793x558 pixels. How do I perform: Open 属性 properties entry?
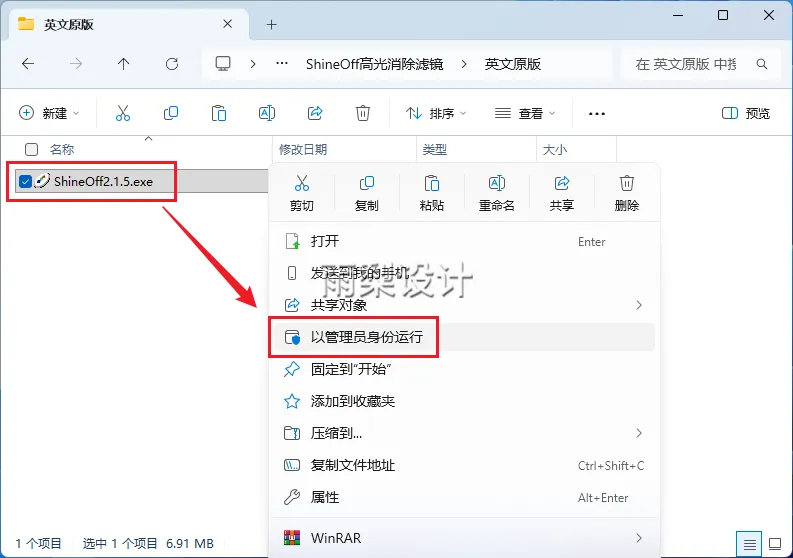(463, 497)
